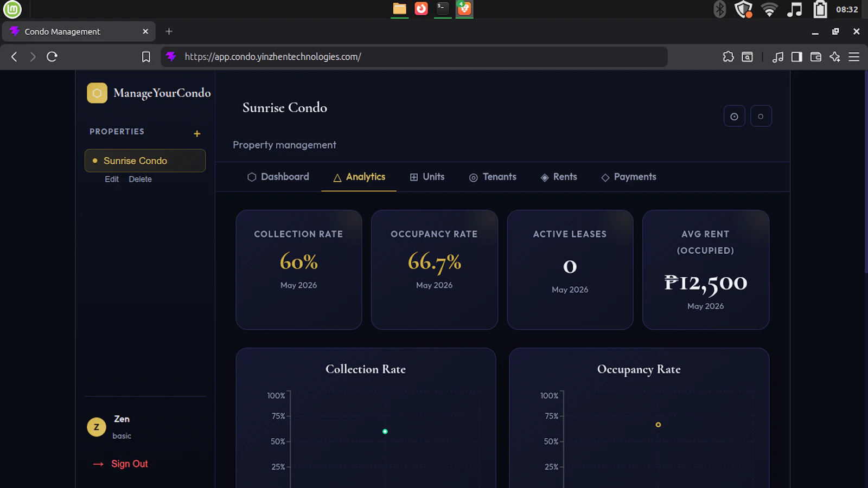Open the Leo AI sparkle icon
This screenshot has width=868, height=488.
[x=835, y=56]
